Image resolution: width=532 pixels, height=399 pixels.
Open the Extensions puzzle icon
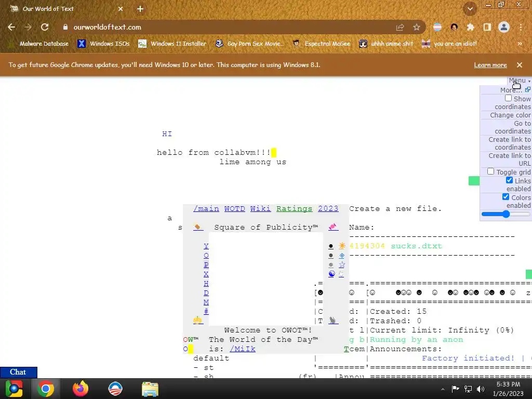click(x=470, y=27)
